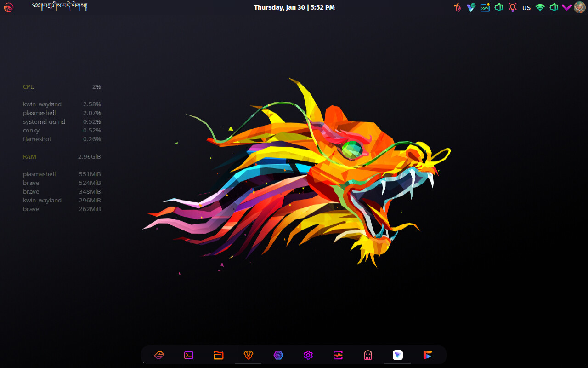Click the speaker icon left of the lightbulb
This screenshot has height=368, width=588.
pos(499,7)
